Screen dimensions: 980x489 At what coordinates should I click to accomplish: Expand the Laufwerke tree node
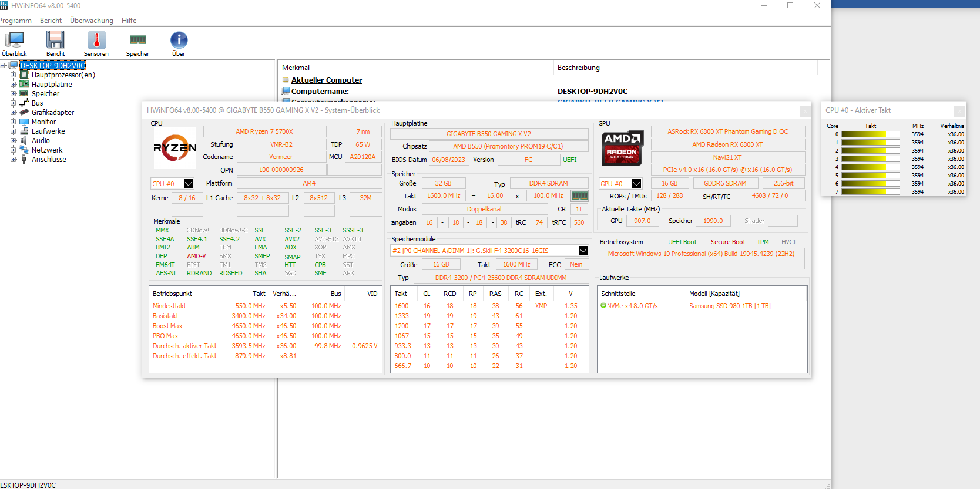(x=13, y=131)
